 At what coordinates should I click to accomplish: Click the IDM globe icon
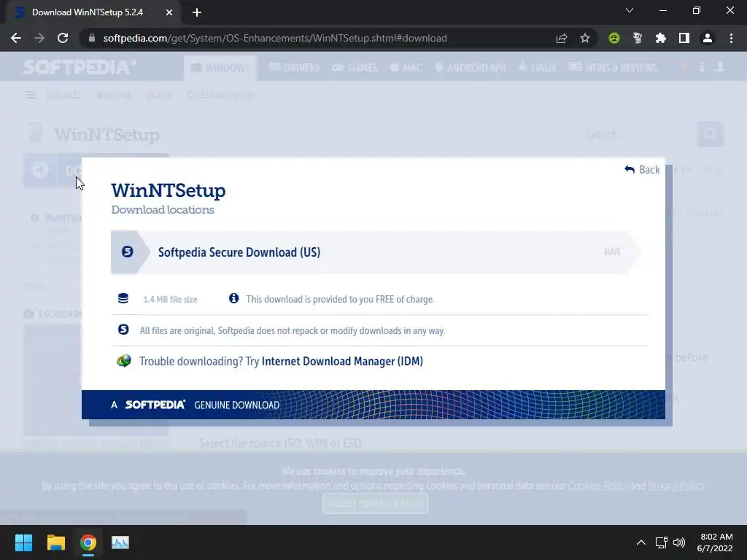[x=124, y=360]
